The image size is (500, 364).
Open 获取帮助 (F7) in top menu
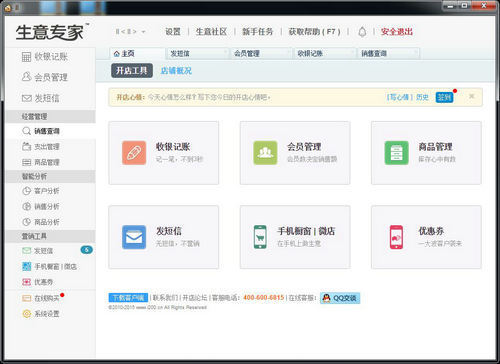314,32
